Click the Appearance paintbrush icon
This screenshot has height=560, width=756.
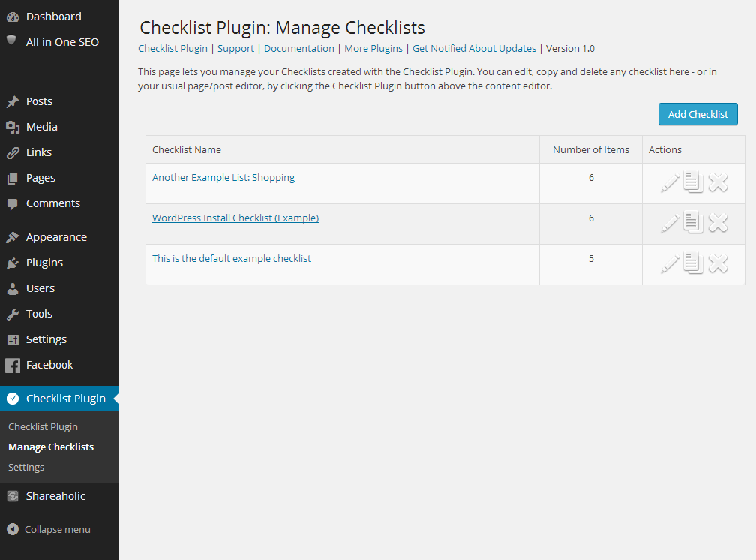tap(13, 237)
